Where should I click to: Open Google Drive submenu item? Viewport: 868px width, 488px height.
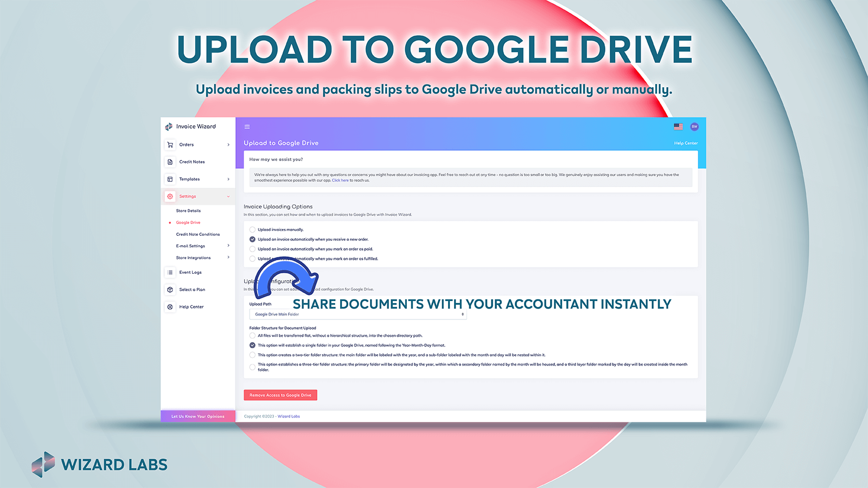coord(188,223)
